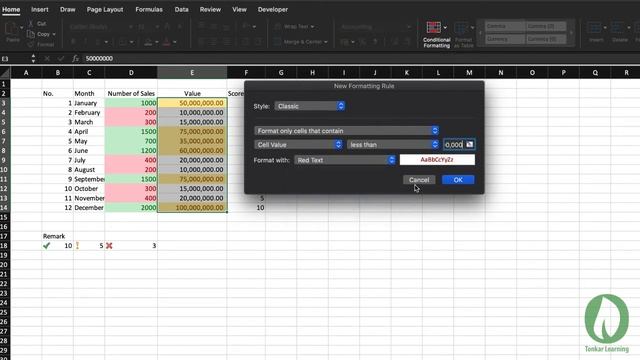Click the 'Value' header cell
This screenshot has height=360, width=640.
[192, 93]
